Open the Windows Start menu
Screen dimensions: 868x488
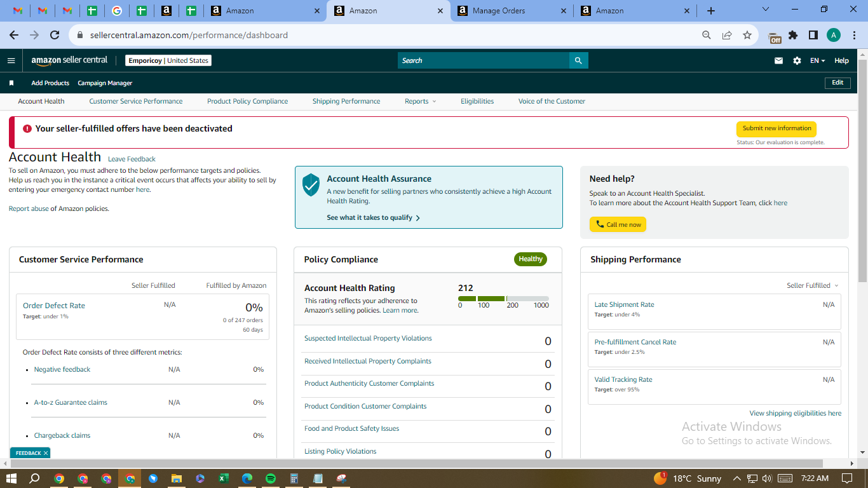pyautogui.click(x=11, y=478)
